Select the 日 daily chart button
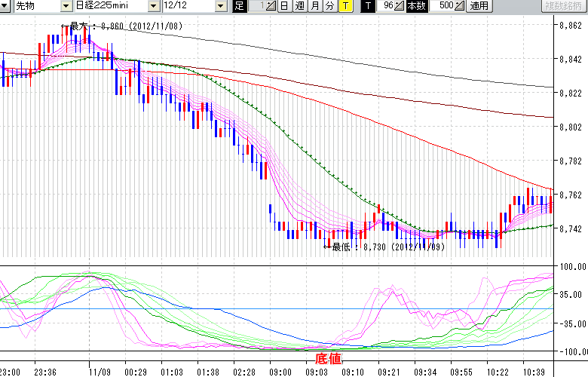 click(283, 6)
